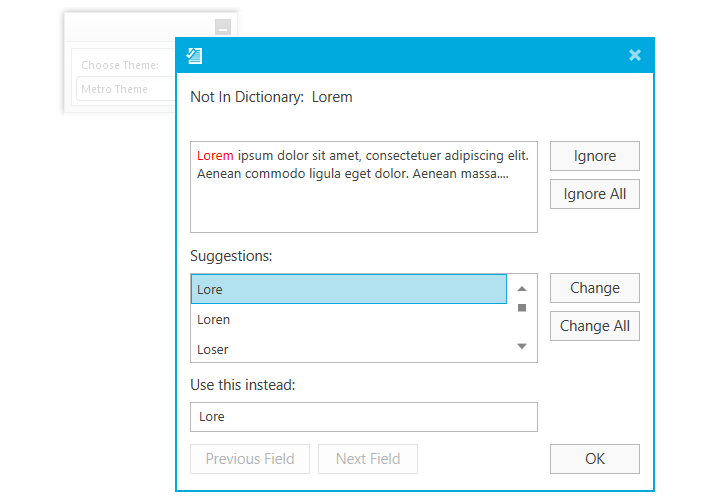Screen dimensions: 715x500
Task: Click the suggestions list scroll down arrow
Action: pyautogui.click(x=522, y=346)
